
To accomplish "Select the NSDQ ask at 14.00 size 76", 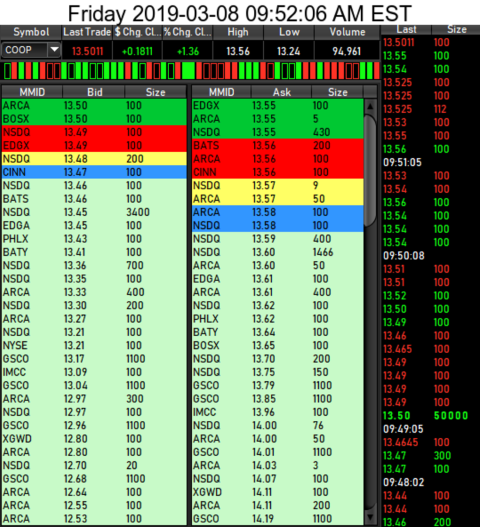I will (278, 425).
